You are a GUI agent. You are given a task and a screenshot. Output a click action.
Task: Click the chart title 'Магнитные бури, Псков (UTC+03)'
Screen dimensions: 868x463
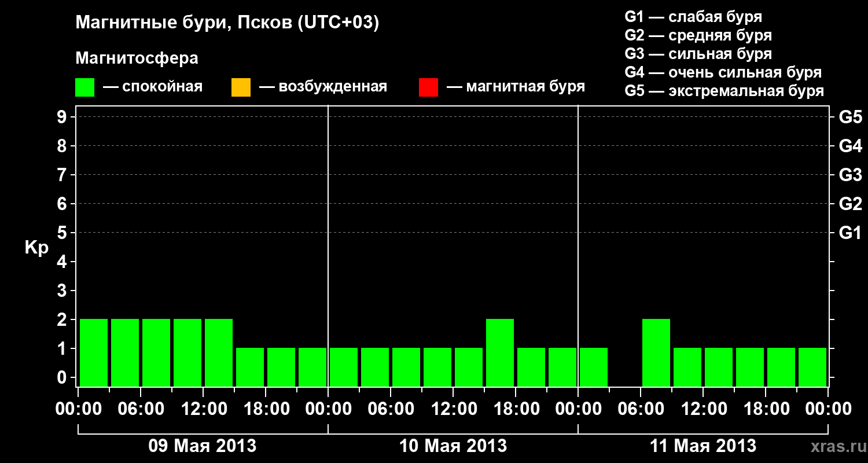(227, 23)
